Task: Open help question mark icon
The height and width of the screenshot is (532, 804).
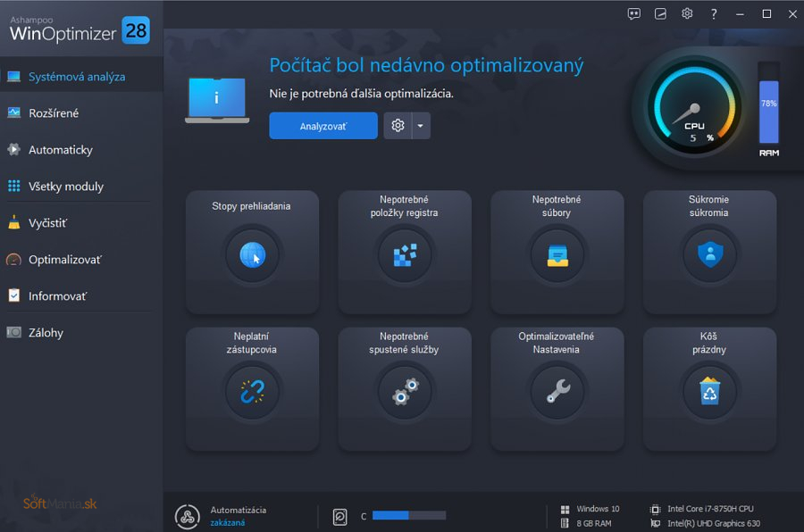Action: click(714, 14)
